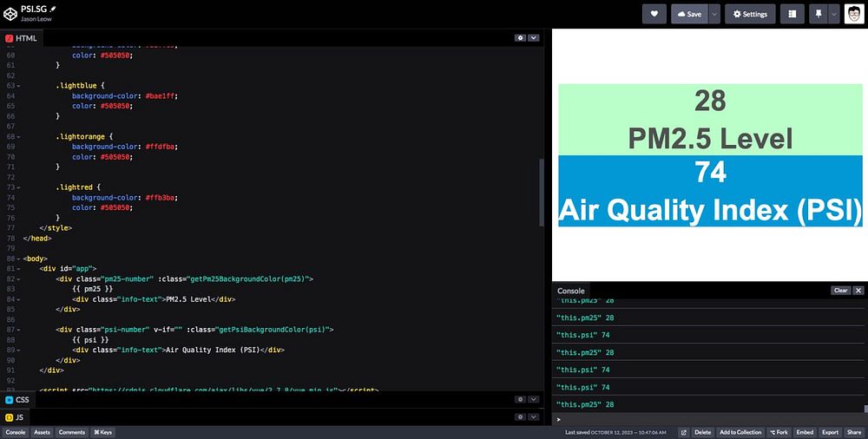Expand the JS editor chevron menu
Viewport: 868px width, 439px height.
[533, 416]
